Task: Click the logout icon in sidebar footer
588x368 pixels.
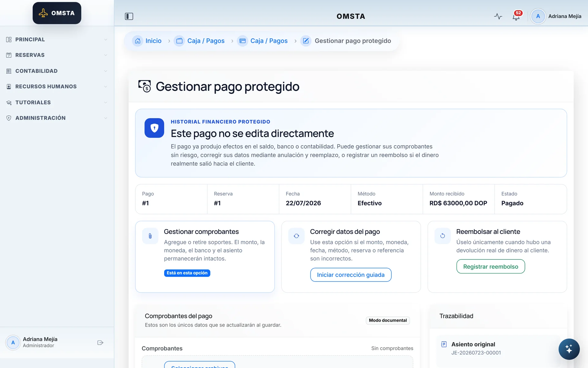Action: tap(100, 343)
